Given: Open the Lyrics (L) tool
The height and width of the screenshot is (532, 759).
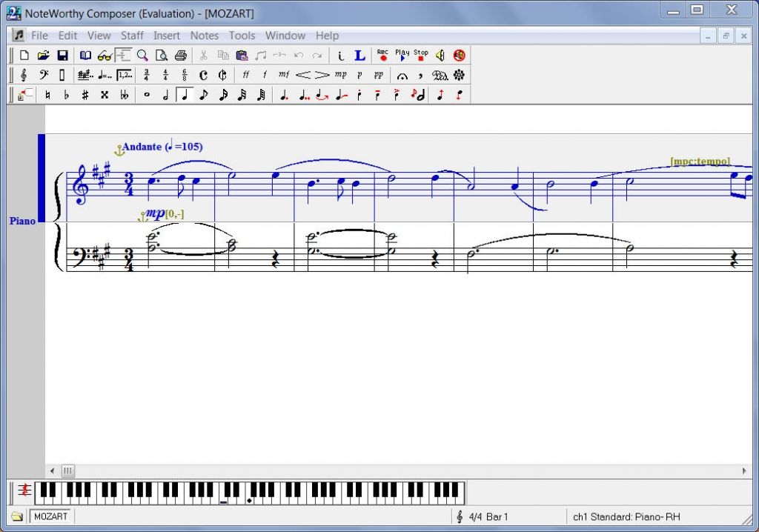Looking at the screenshot, I should tap(359, 55).
